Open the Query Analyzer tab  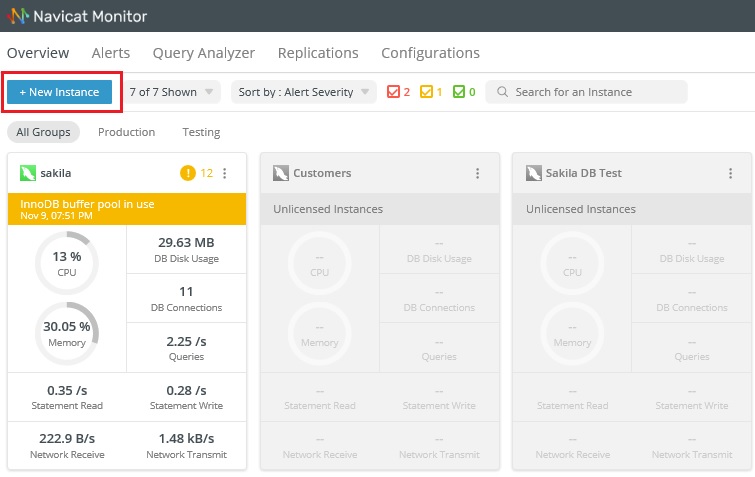204,53
